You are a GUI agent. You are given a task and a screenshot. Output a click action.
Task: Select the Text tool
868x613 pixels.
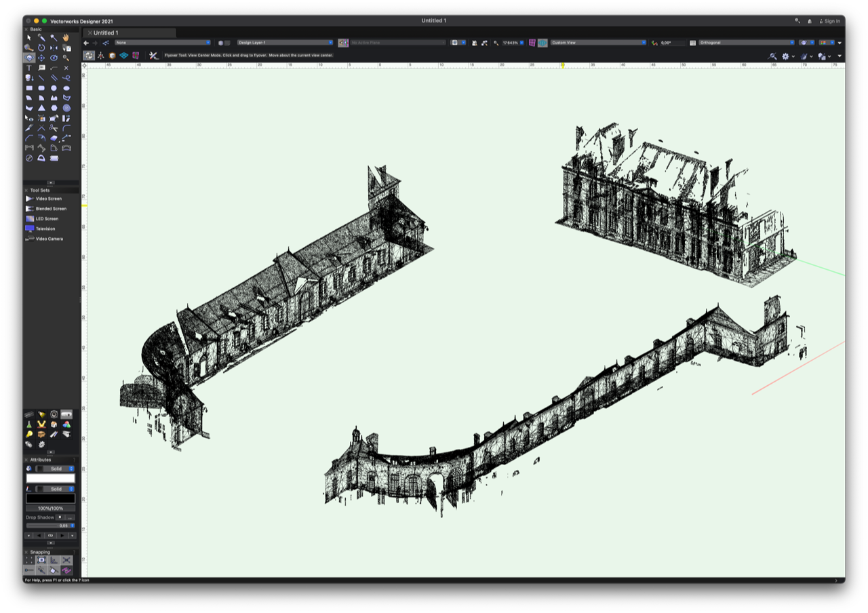(x=29, y=68)
